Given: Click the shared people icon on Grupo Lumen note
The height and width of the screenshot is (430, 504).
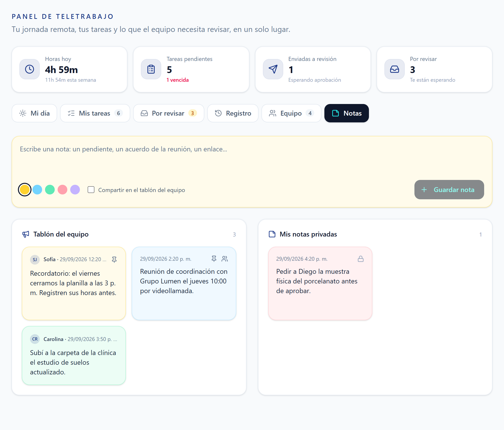Looking at the screenshot, I should (x=225, y=259).
